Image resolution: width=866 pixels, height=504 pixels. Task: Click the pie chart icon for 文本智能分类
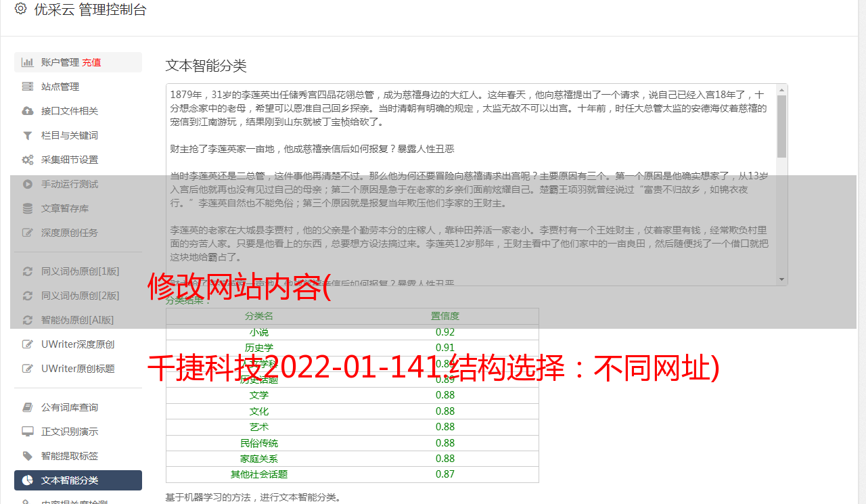[x=28, y=480]
